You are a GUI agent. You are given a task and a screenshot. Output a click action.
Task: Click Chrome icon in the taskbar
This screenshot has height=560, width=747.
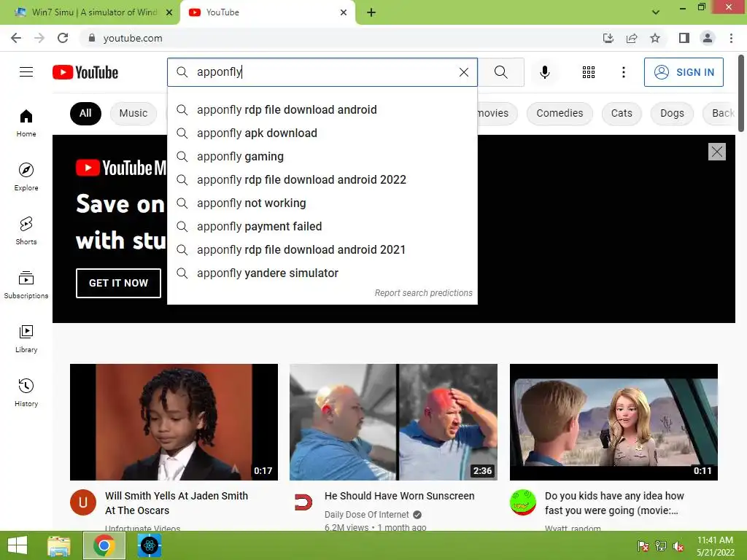[104, 545]
